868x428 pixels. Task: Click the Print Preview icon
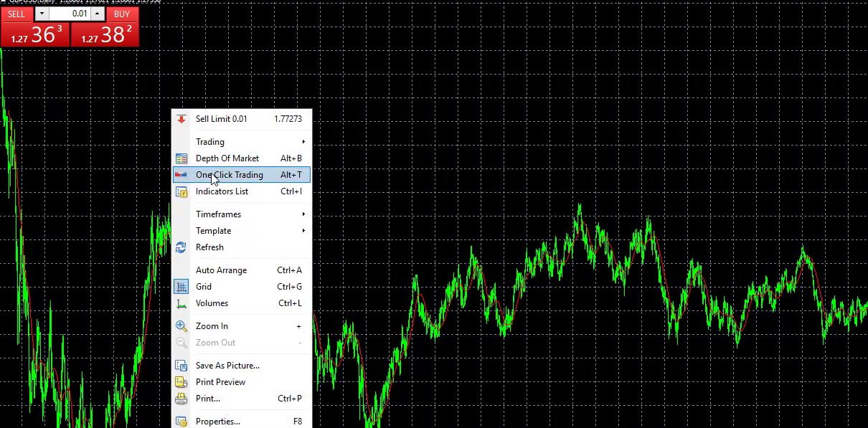(x=181, y=382)
